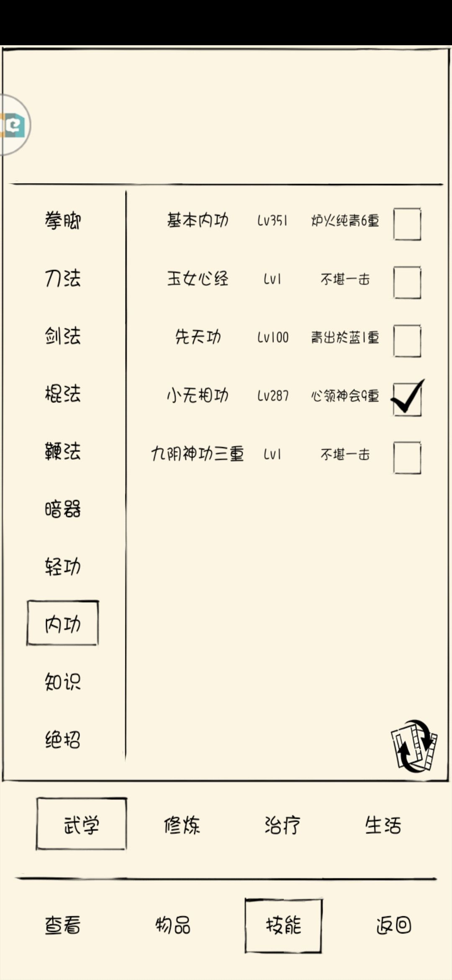
Task: Tap the 查看 button
Action: (x=63, y=925)
